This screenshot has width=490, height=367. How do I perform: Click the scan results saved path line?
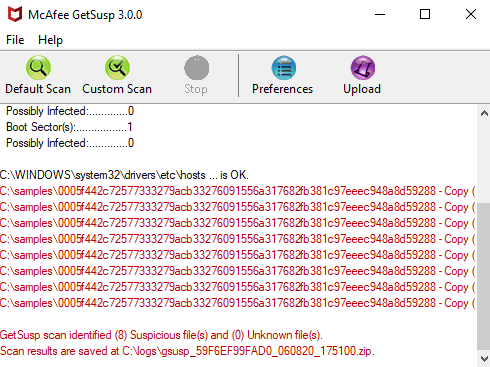tap(187, 351)
